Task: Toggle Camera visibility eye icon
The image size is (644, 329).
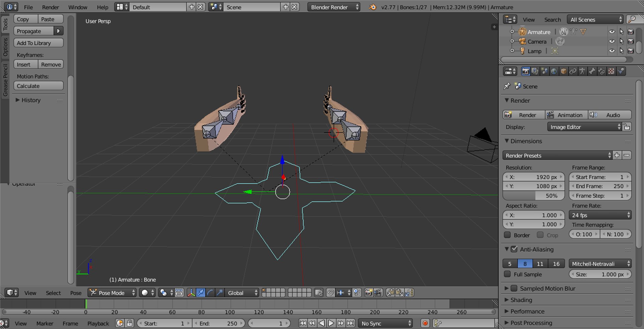Action: [612, 41]
